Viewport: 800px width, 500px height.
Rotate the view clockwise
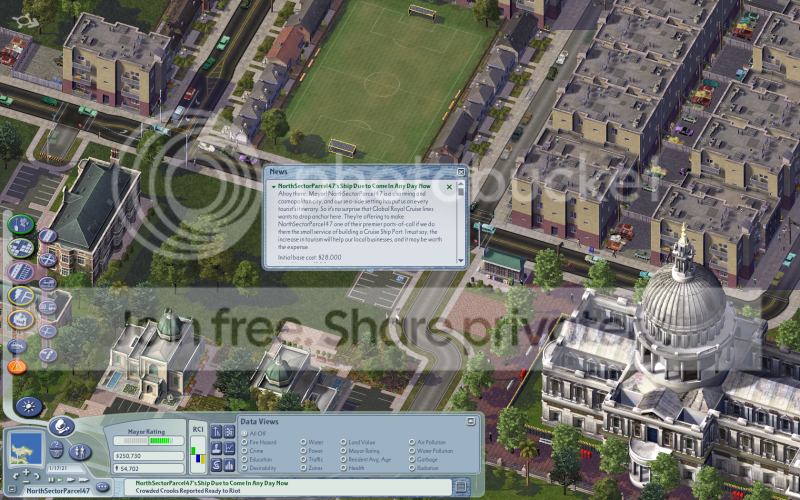37,477
